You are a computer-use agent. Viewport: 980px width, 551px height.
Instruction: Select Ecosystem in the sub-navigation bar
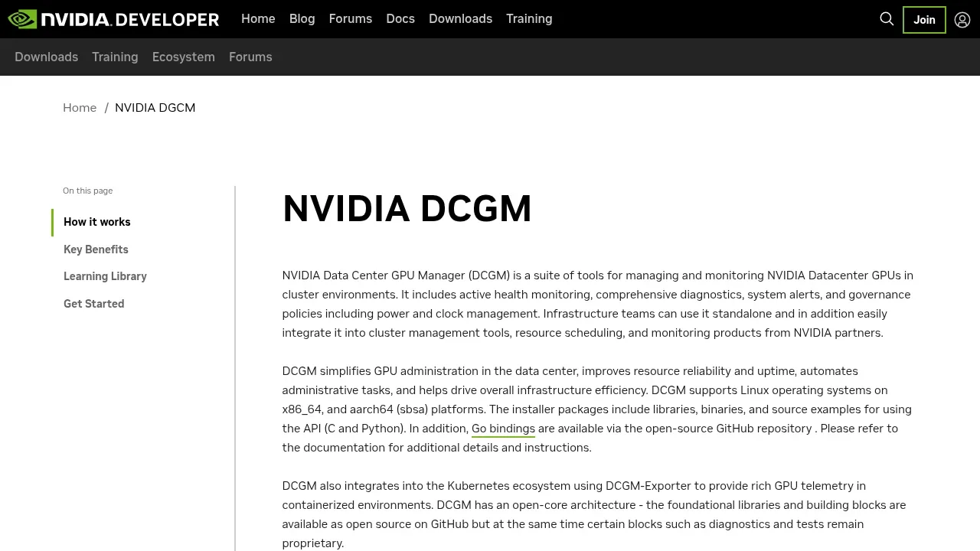[184, 57]
